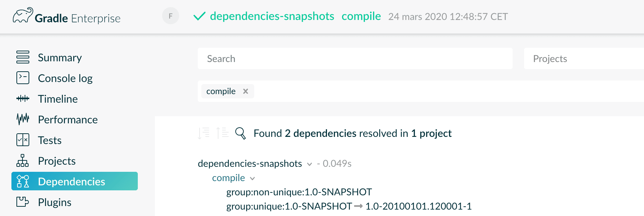Click the Search input field
Screen dimensions: 644x216
(x=355, y=58)
